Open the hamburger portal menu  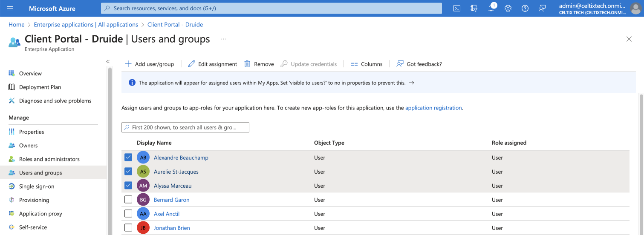11,8
